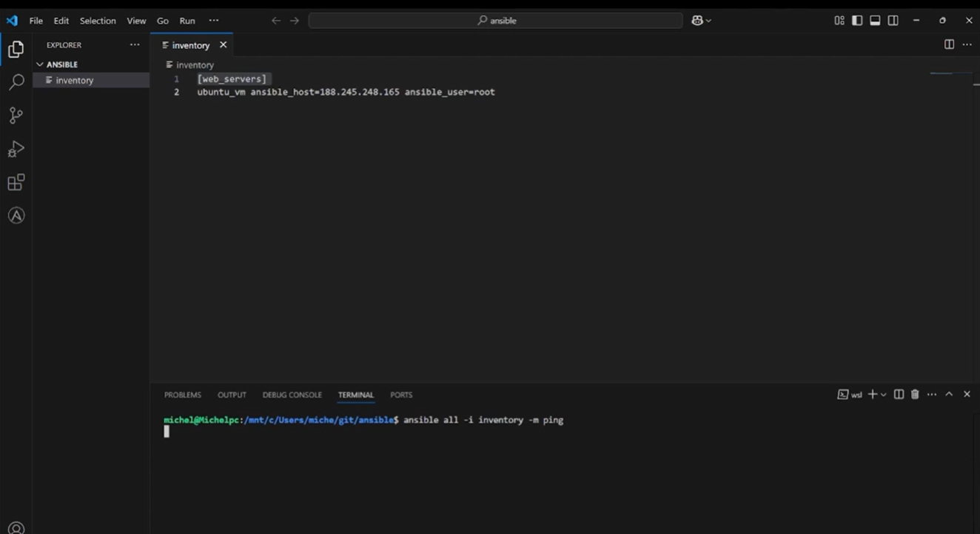Open the Accounts menu icon

coord(16,527)
